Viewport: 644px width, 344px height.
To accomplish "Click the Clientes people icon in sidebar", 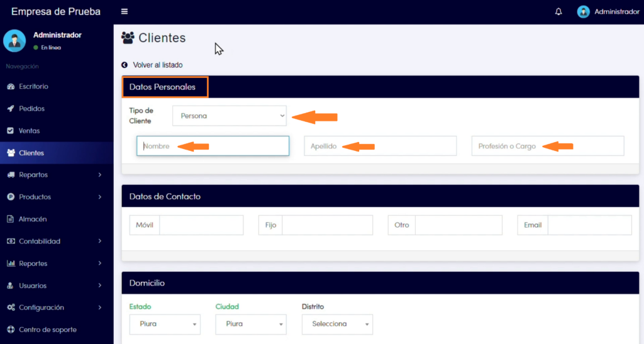I will pyautogui.click(x=11, y=153).
